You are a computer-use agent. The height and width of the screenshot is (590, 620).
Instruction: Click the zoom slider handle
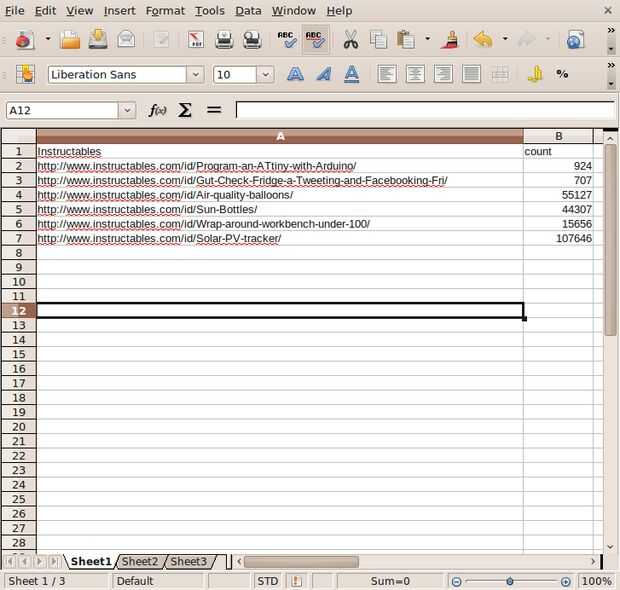pos(510,581)
